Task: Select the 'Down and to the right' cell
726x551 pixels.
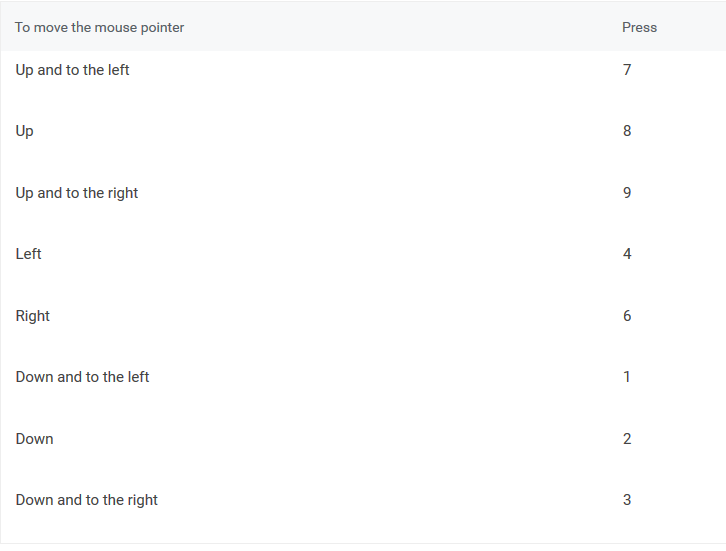Action: click(87, 501)
